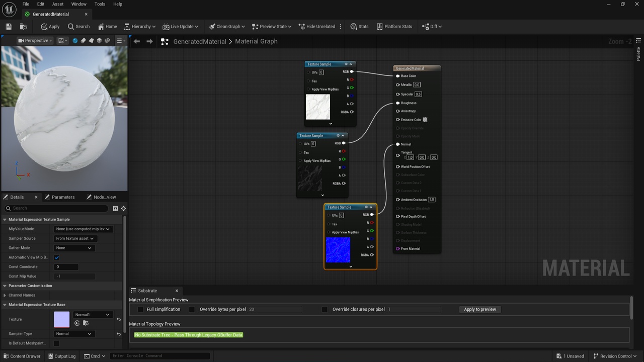Click the custom preview mesh icon in the viewport bar
The image size is (644, 362).
[107, 41]
